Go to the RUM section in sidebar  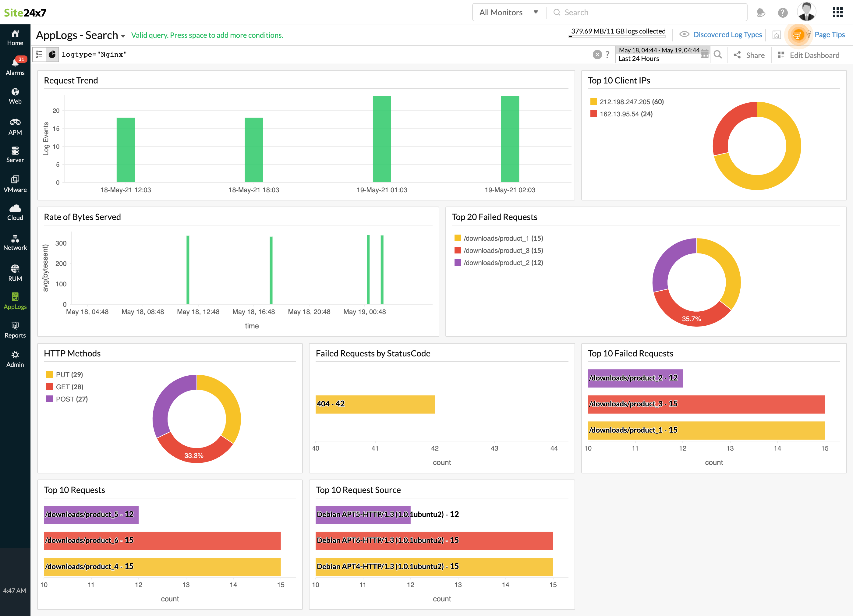pos(15,271)
